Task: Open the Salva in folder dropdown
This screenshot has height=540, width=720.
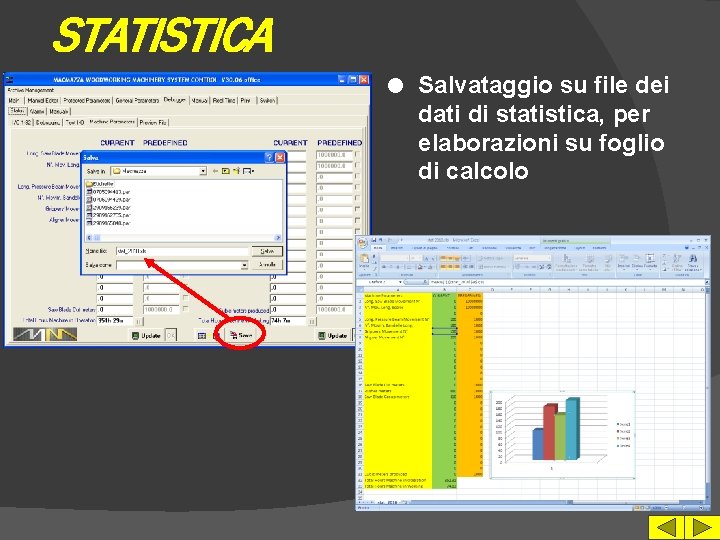Action: pyautogui.click(x=203, y=171)
